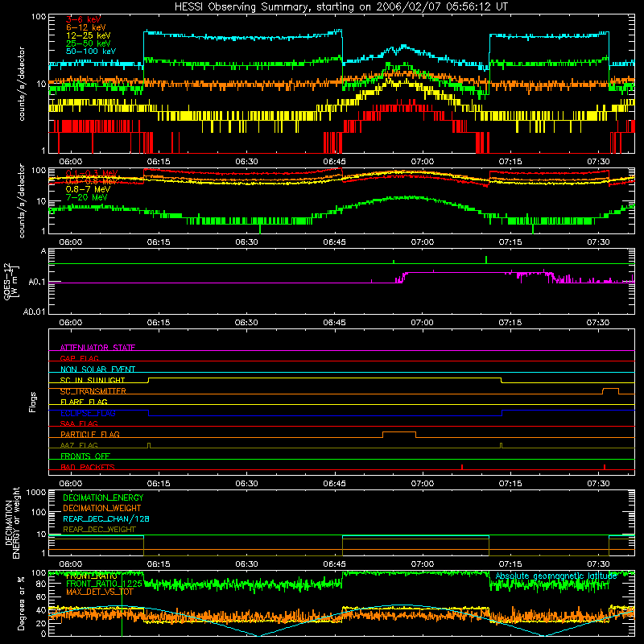This screenshot has height=644, width=644.
Task: Select the ATTENUATOR_STATE flag label
Action: (97, 348)
